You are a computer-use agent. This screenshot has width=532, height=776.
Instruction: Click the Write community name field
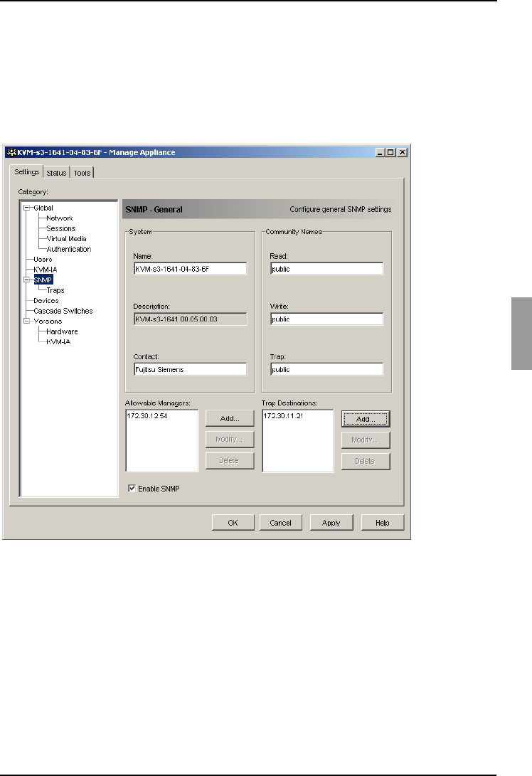[x=326, y=319]
